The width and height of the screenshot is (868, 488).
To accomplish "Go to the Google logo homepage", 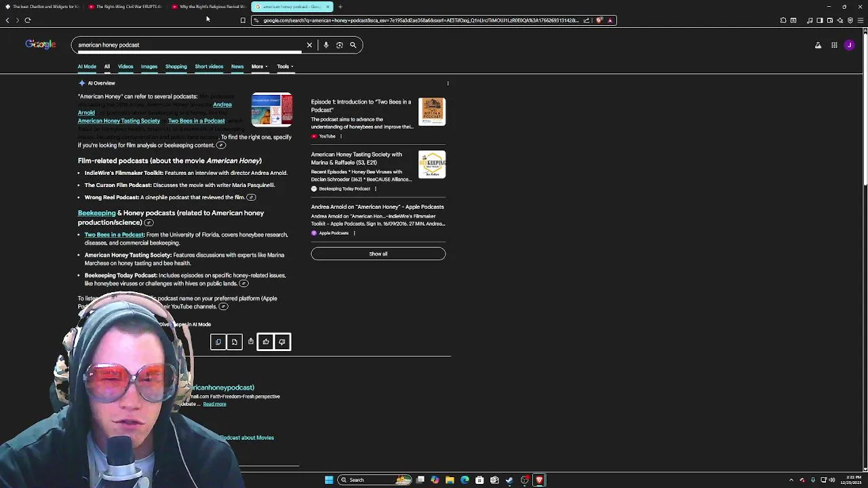I will tap(41, 44).
